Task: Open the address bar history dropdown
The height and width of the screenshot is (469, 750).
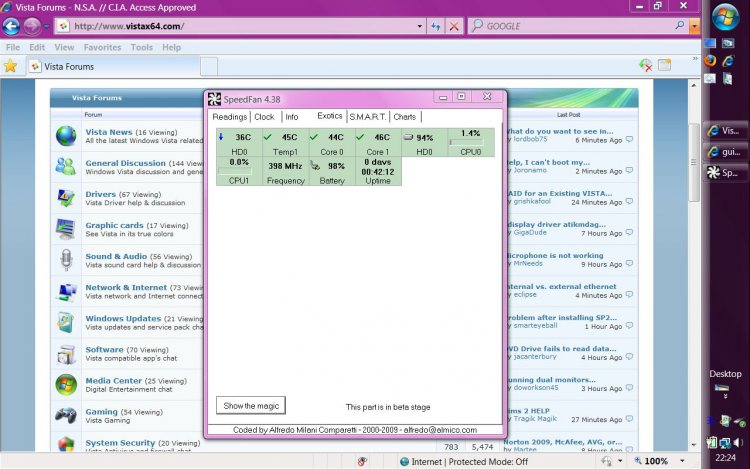Action: coord(419,26)
